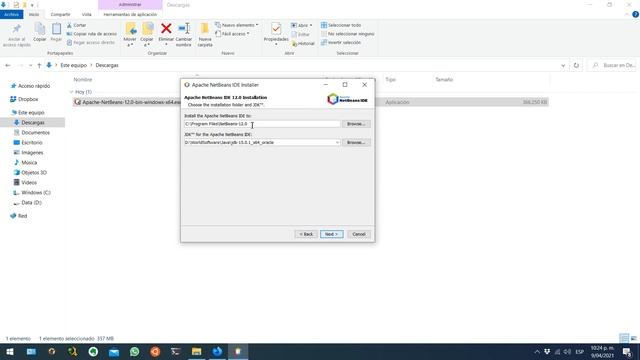Browse for JDK folder
Viewport: 640px width, 360px height.
click(x=356, y=142)
